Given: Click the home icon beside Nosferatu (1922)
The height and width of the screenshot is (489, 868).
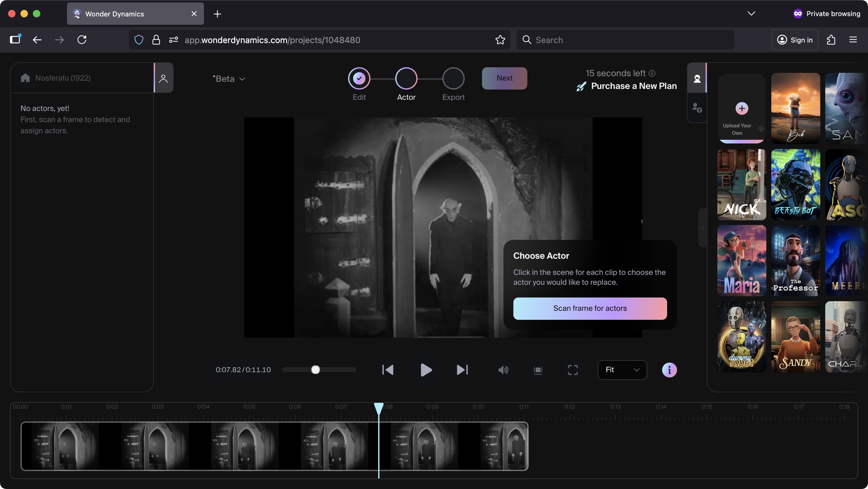Looking at the screenshot, I should [x=25, y=78].
